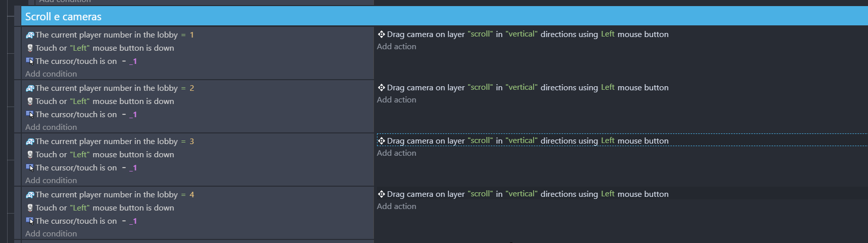This screenshot has height=243, width=868.
Task: Edit the "scroll" layer parameter in the first action
Action: point(480,34)
